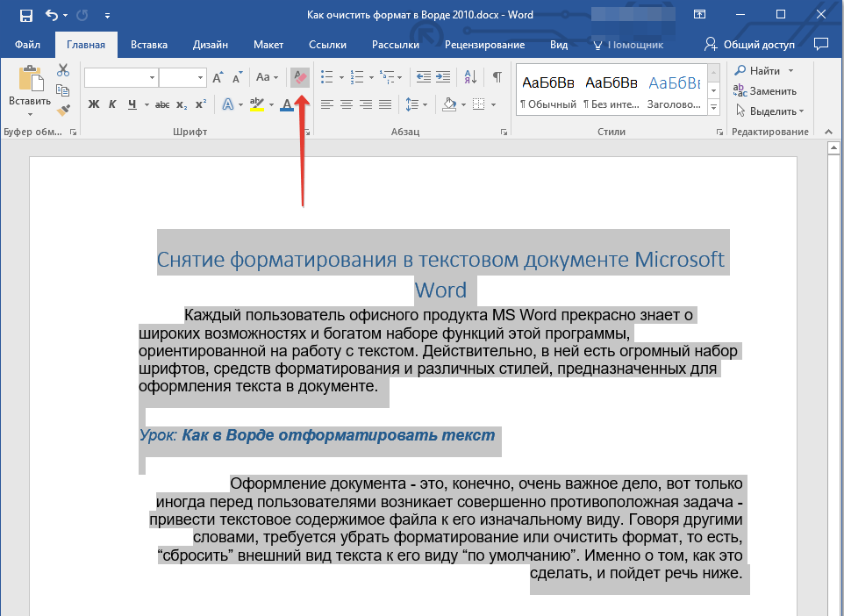Click the Increase Indent icon

pyautogui.click(x=443, y=77)
